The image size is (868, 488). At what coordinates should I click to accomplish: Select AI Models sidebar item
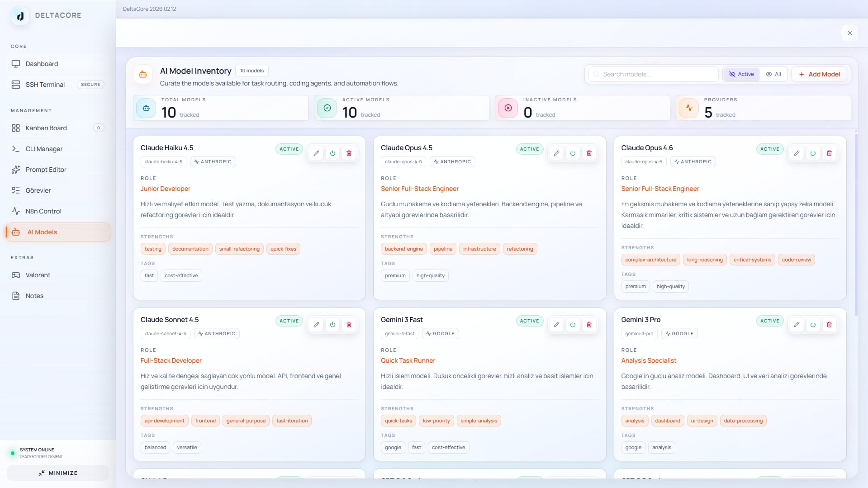58,232
